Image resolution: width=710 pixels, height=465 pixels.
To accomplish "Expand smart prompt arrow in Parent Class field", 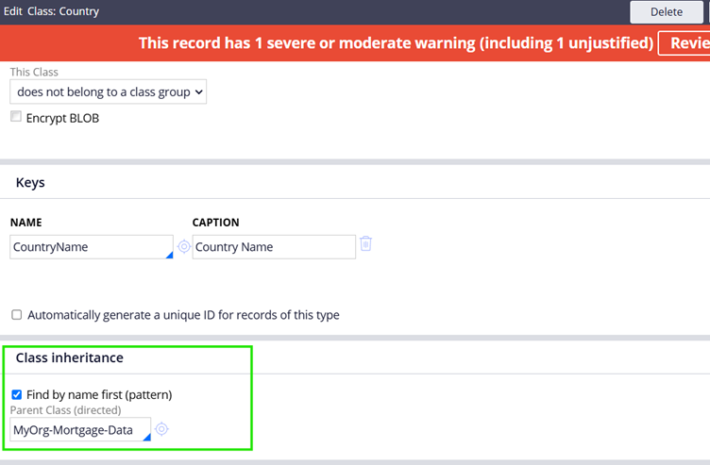I will [x=147, y=438].
